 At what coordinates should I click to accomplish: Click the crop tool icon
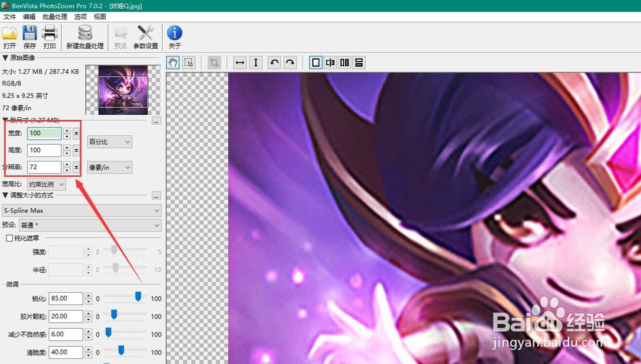pyautogui.click(x=214, y=63)
